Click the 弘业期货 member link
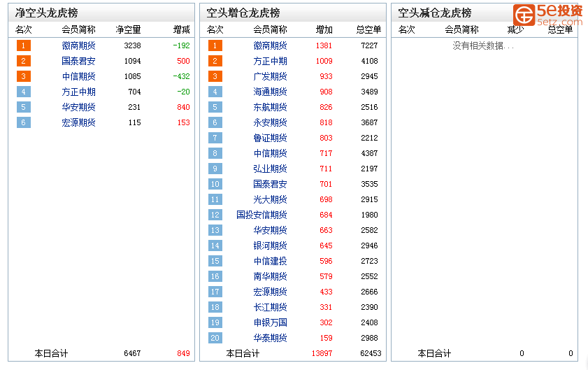The image size is (588, 370). pos(270,169)
